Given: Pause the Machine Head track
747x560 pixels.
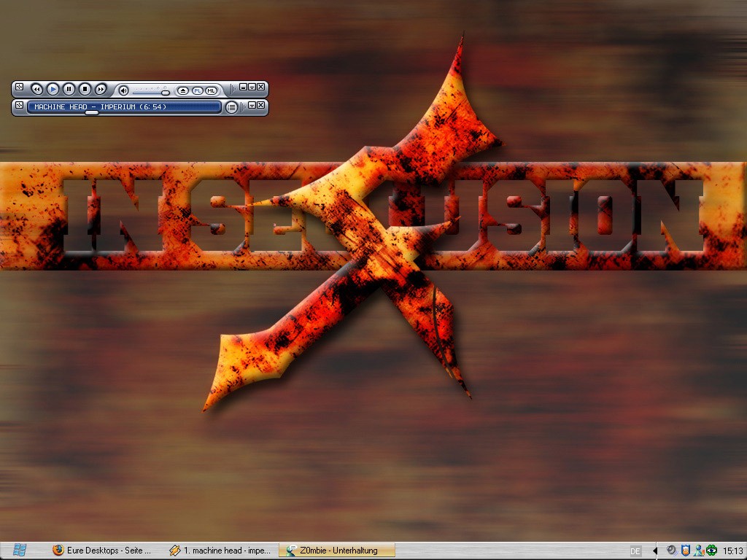Looking at the screenshot, I should click(69, 89).
